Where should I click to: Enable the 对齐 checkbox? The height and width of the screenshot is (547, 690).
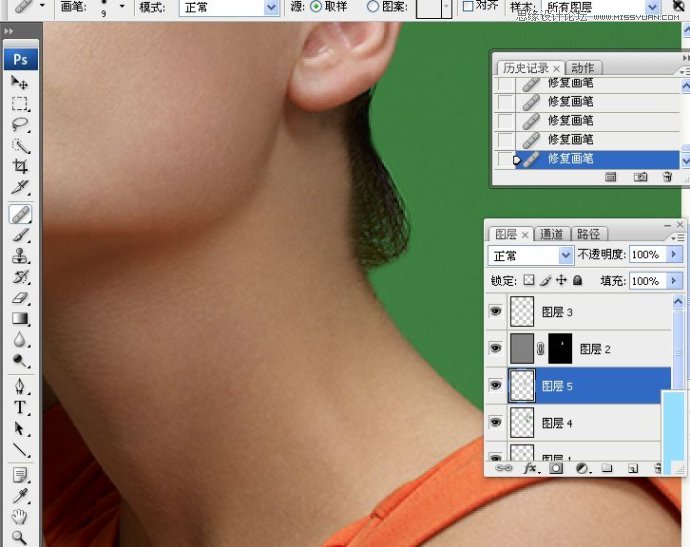(x=468, y=6)
